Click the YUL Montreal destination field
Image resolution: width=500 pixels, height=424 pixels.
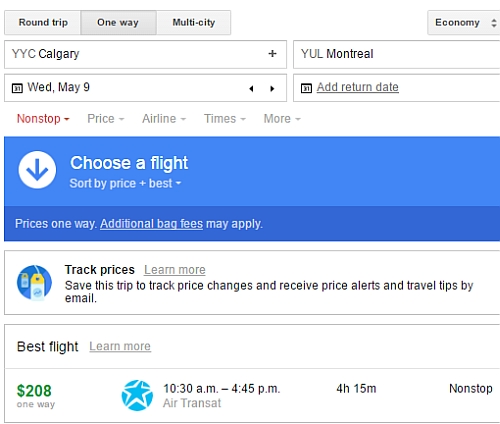(396, 54)
